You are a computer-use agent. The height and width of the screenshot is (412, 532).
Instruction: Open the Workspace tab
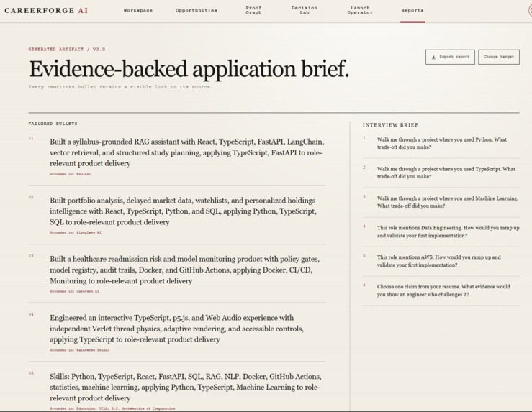[137, 11]
